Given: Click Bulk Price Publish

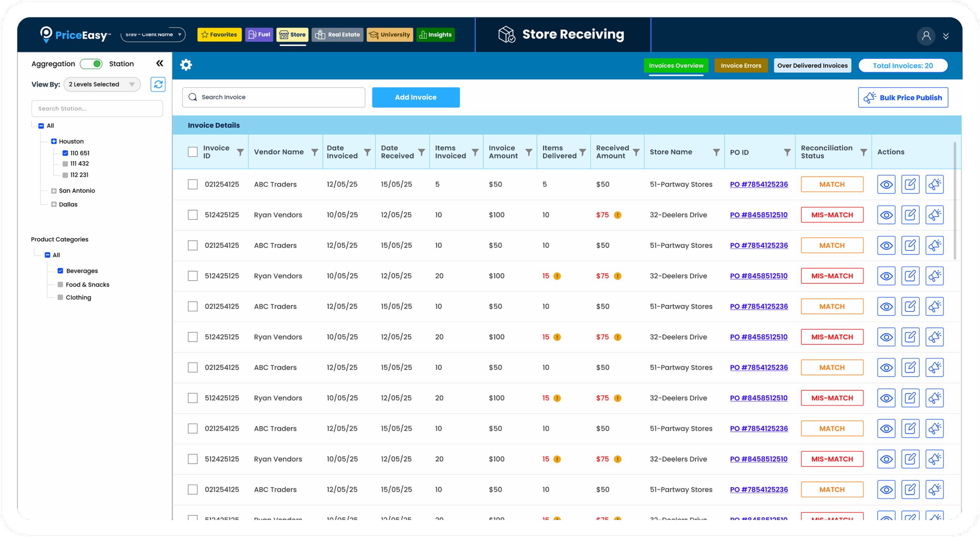Looking at the screenshot, I should pos(903,98).
